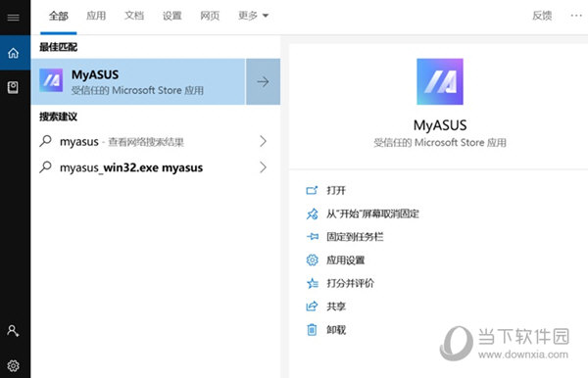This screenshot has width=588, height=378.
Task: Click the pin to taskbar icon
Action: point(312,237)
